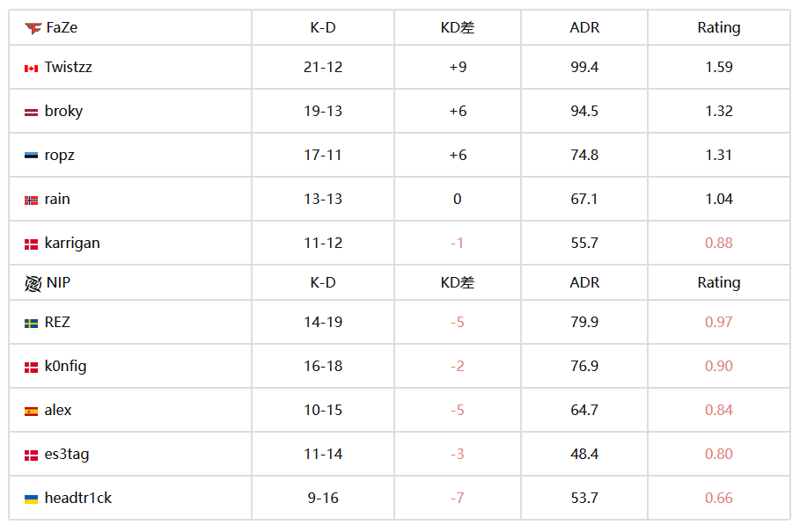Click the Ukrainian flag beside headtr1ck
The width and height of the screenshot is (800, 532).
pos(31,499)
